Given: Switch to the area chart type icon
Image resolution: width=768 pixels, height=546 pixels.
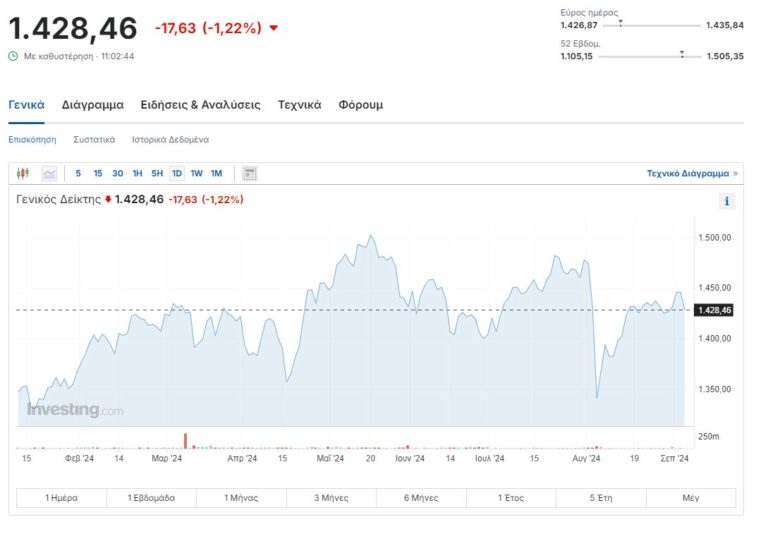Looking at the screenshot, I should [49, 173].
